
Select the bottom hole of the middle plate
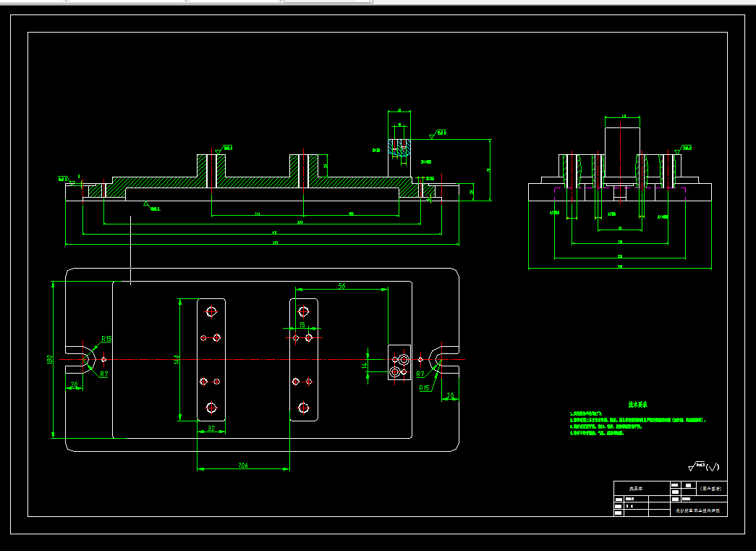303,408
